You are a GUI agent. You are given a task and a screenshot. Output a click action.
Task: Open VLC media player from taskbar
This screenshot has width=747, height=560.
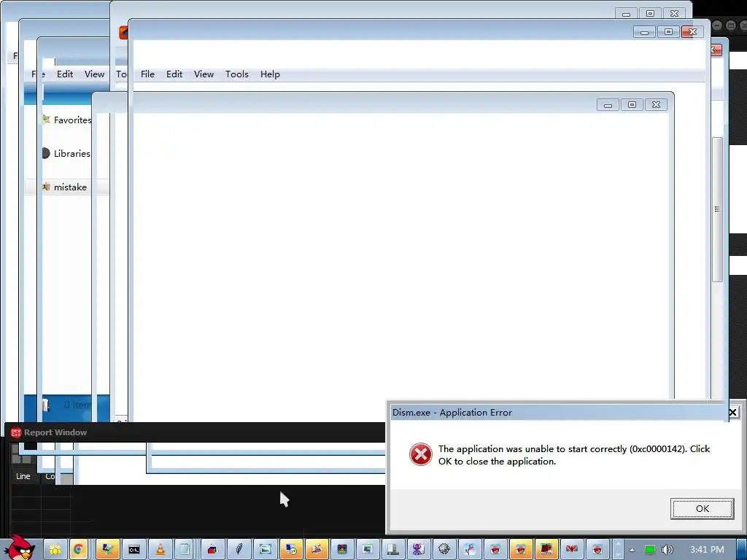pos(160,550)
